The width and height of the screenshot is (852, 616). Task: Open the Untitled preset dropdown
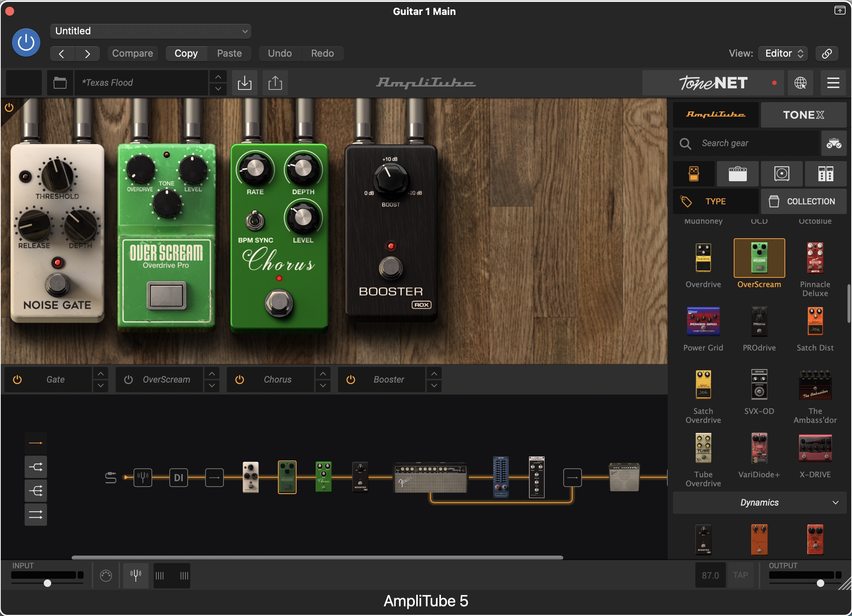point(150,31)
